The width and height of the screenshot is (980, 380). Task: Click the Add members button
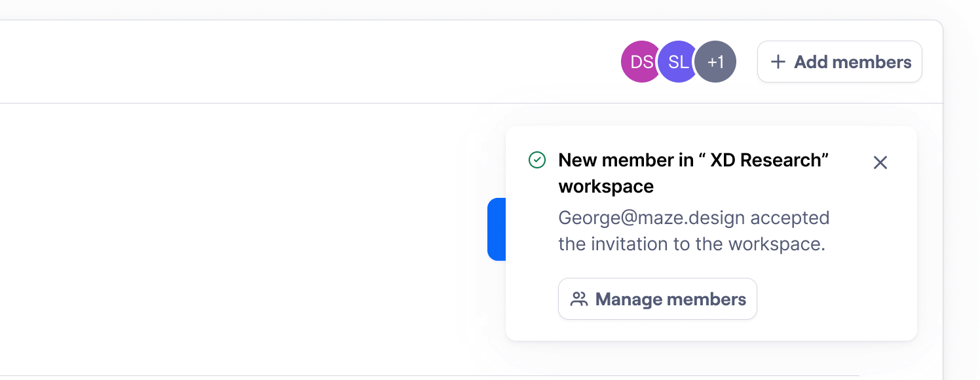(840, 62)
